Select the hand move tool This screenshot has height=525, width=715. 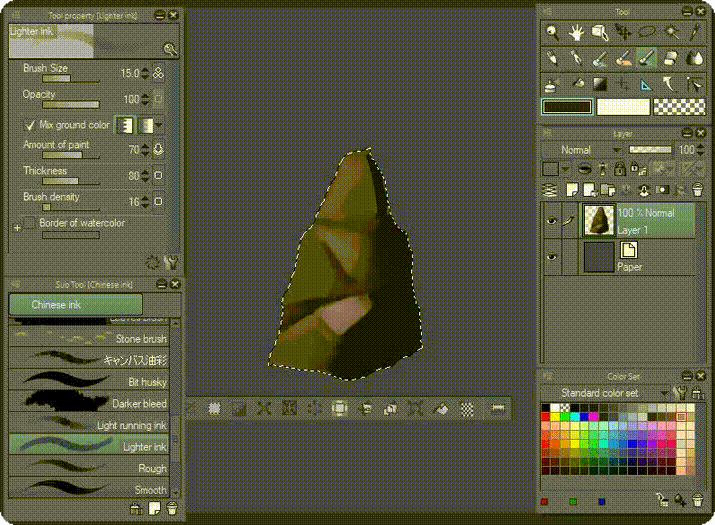coord(577,33)
